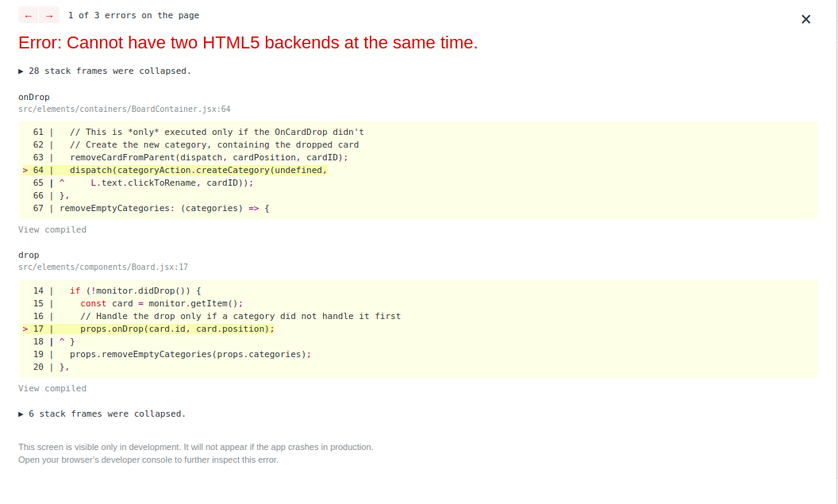Click the disclosure triangle before 28 stack frames
This screenshot has height=504, width=838.
pyautogui.click(x=21, y=71)
